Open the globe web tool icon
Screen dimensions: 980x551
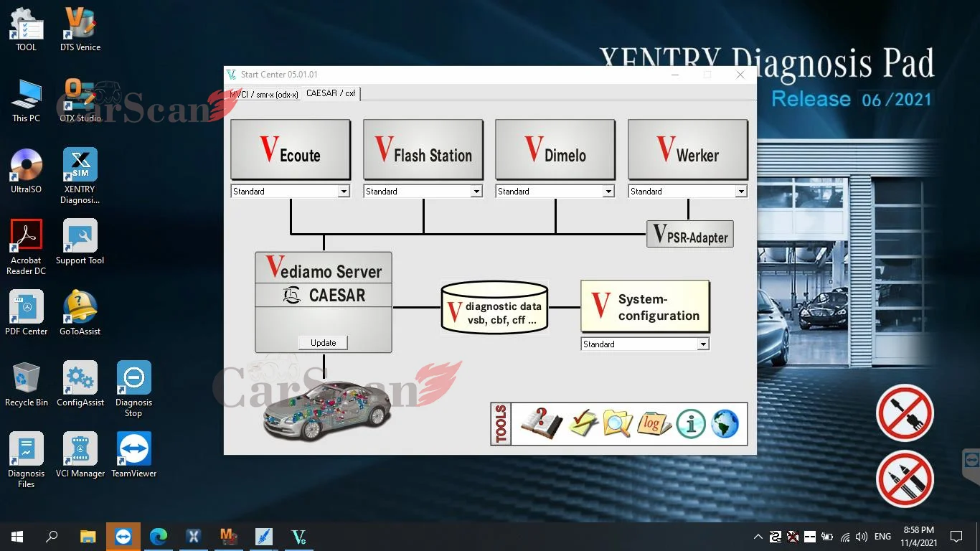(x=725, y=424)
